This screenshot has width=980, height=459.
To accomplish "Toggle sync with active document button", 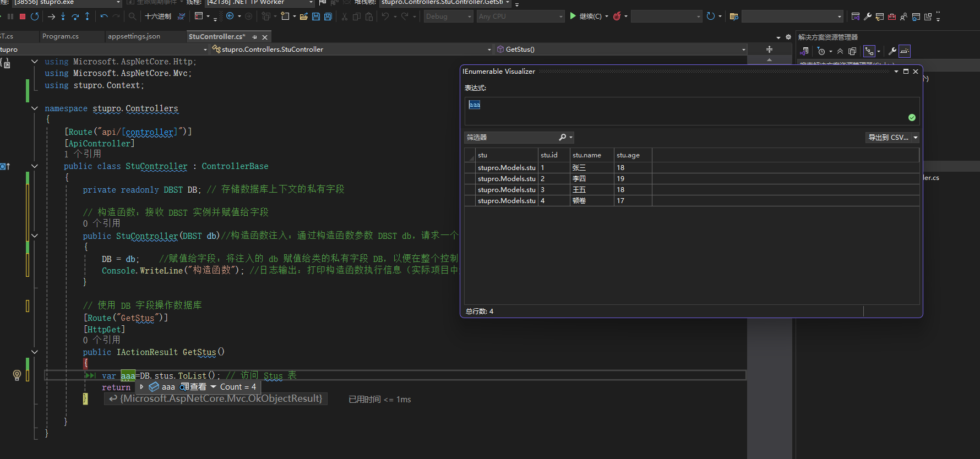I will click(x=869, y=51).
